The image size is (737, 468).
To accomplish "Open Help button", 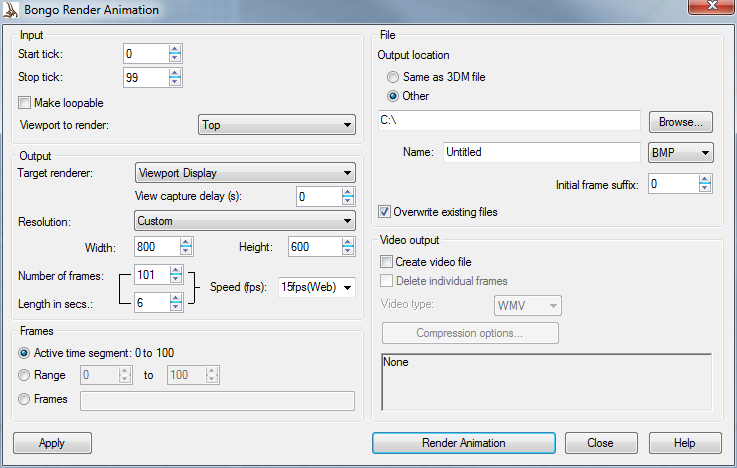I will point(685,443).
